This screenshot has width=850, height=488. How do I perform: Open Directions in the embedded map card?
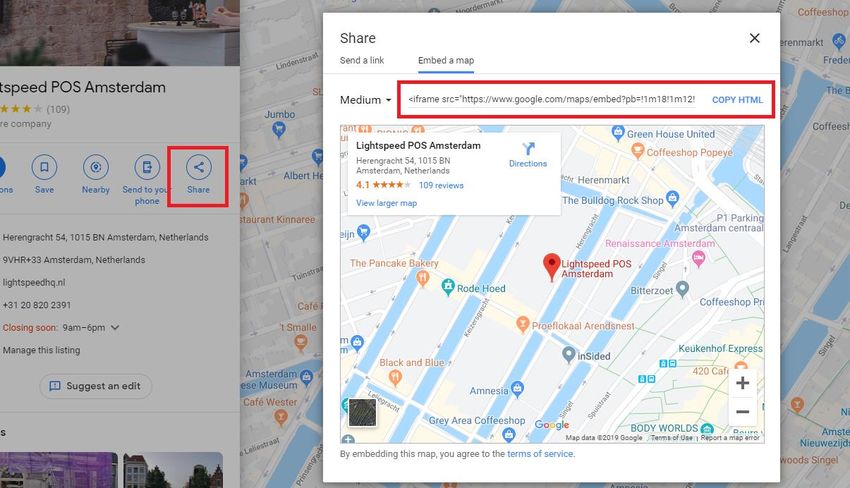point(527,155)
